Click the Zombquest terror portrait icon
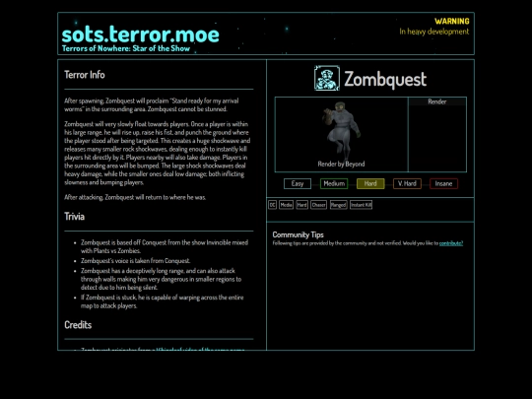This screenshot has width=532, height=399. (327, 79)
